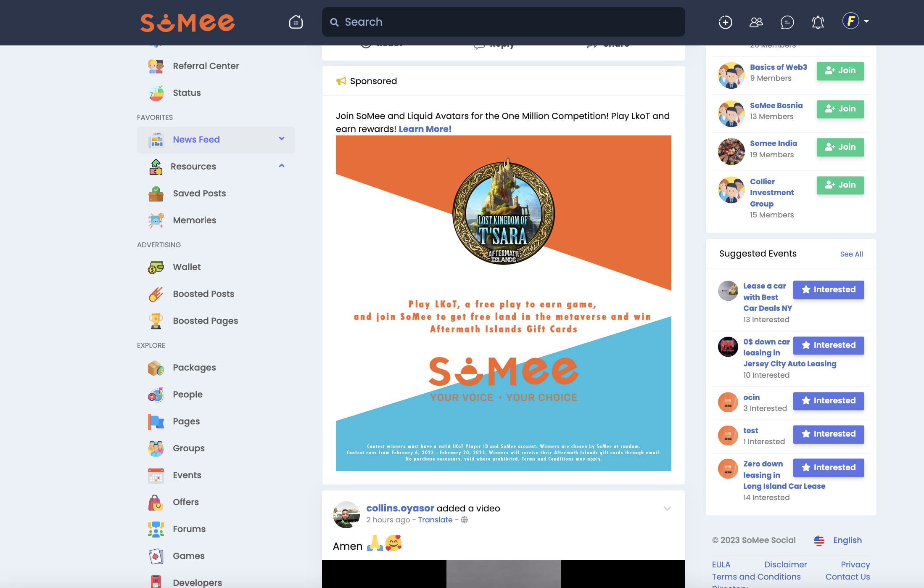
Task: Click the Boosted Posts comet icon
Action: 156,294
